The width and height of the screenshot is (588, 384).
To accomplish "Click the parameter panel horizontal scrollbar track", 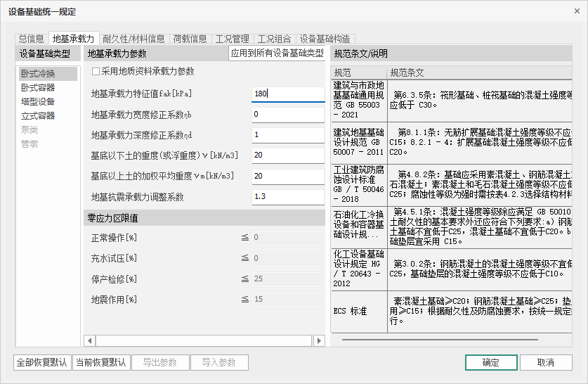I will [204, 341].
